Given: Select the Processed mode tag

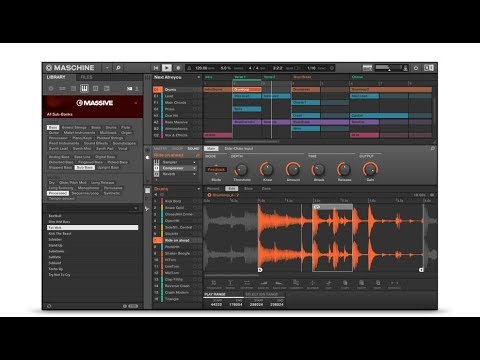Looking at the screenshot, I should pyautogui.click(x=58, y=193).
